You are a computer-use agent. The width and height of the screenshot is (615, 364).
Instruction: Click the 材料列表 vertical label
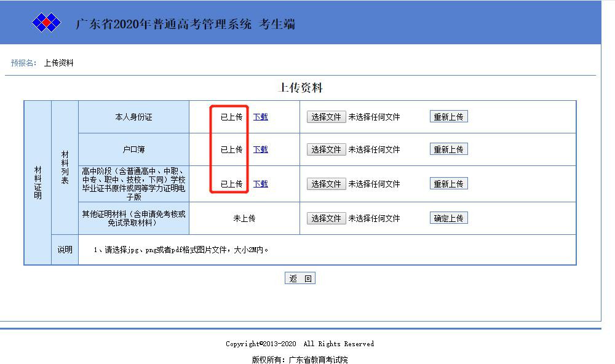tap(65, 167)
